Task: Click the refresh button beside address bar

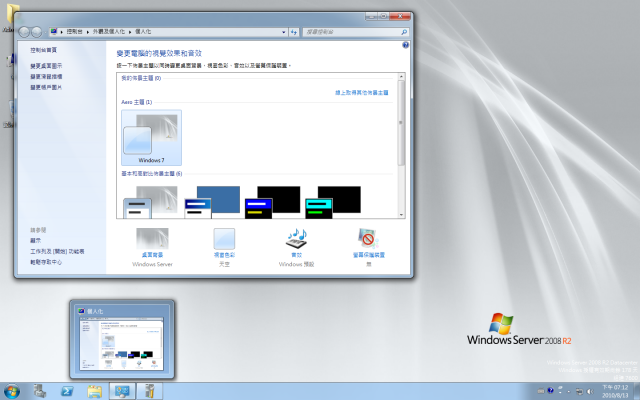Action: [294, 32]
